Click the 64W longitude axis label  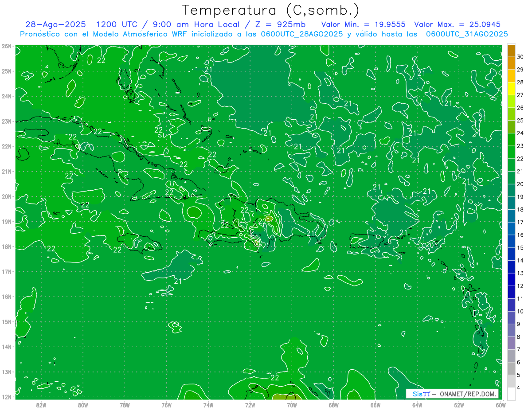click(417, 405)
